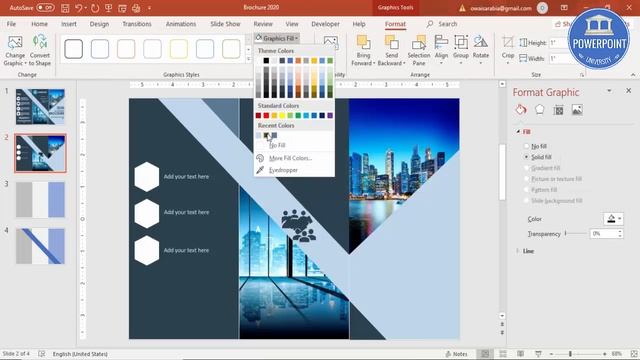640x360 pixels.
Task: Click the Save icon in quick access toolbar
Action: [x=64, y=8]
